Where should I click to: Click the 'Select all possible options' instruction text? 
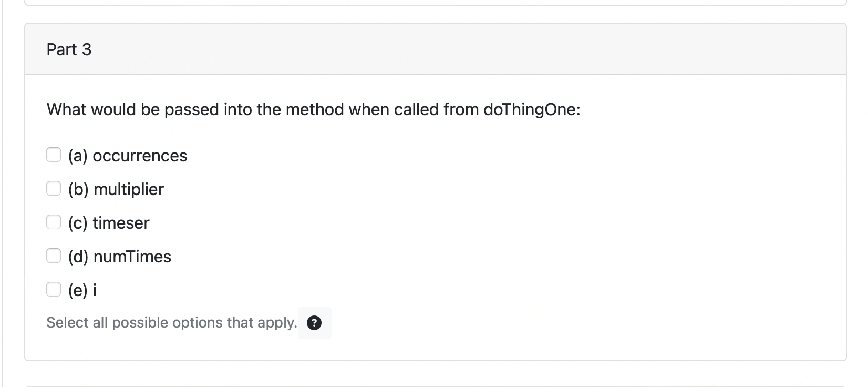(x=171, y=322)
